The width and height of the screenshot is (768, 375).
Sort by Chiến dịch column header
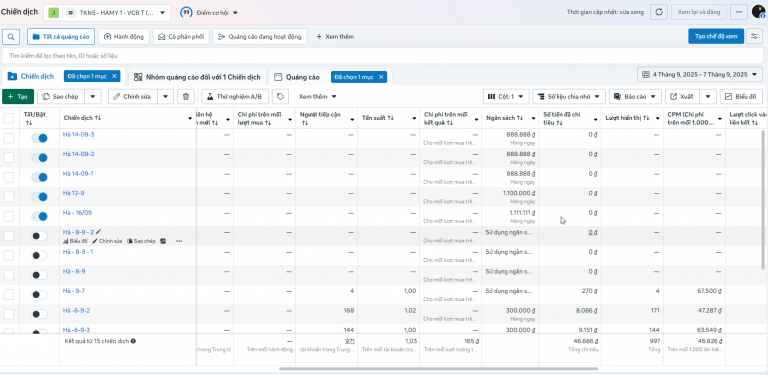[82, 118]
